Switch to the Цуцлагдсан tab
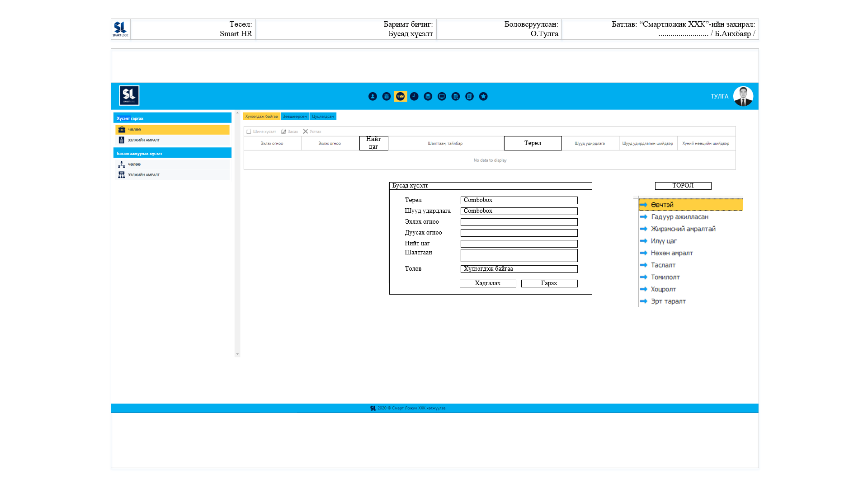The image size is (868, 488). (x=323, y=117)
